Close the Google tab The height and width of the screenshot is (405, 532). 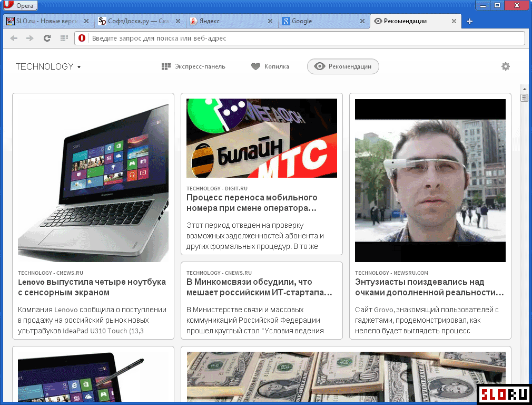click(x=362, y=21)
